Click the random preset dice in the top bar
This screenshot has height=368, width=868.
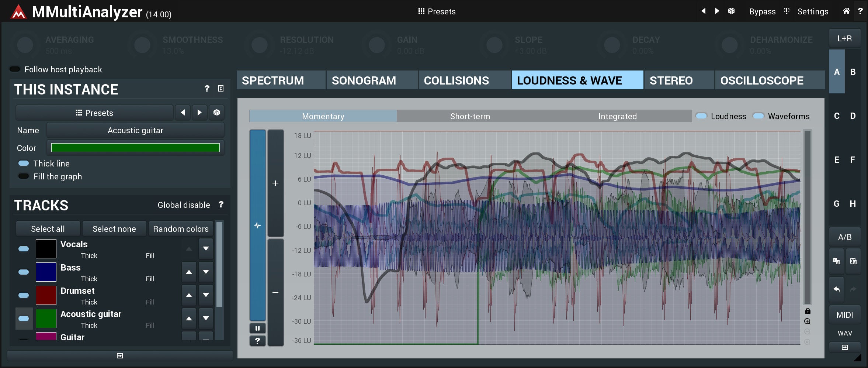[731, 11]
